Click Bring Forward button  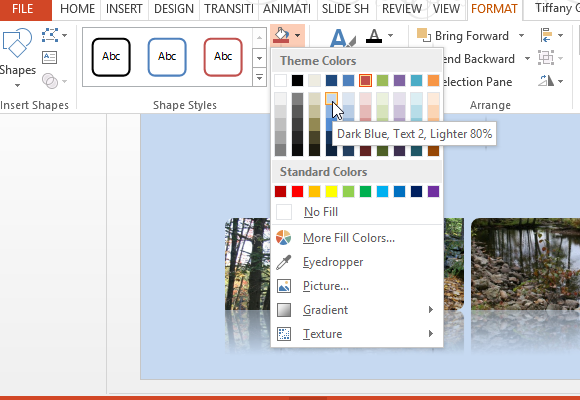pyautogui.click(x=463, y=36)
